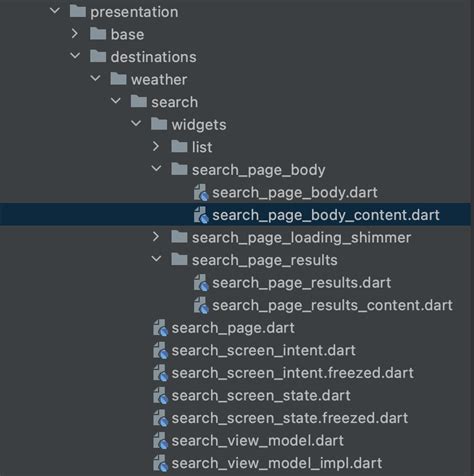Expand the base folder chevron
Viewport: 474px width, 476px height.
(x=75, y=34)
